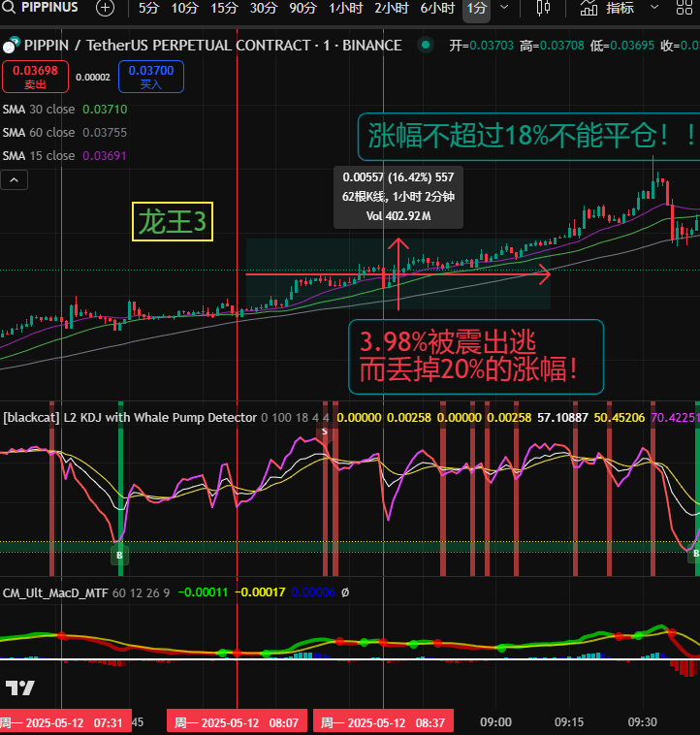Click measurement tooltip 0.00557 (16.42%)

coord(398,197)
